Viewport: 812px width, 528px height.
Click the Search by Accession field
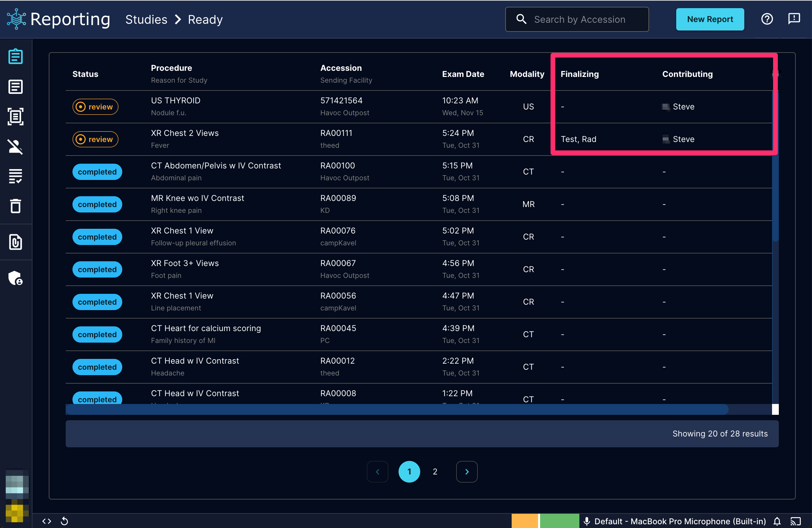(577, 19)
